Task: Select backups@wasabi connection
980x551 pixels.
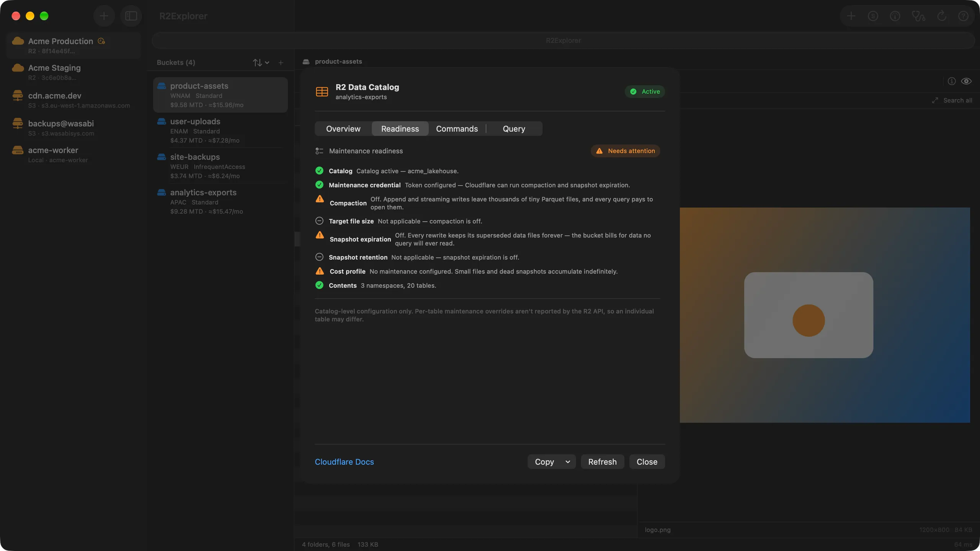Action: [x=73, y=128]
